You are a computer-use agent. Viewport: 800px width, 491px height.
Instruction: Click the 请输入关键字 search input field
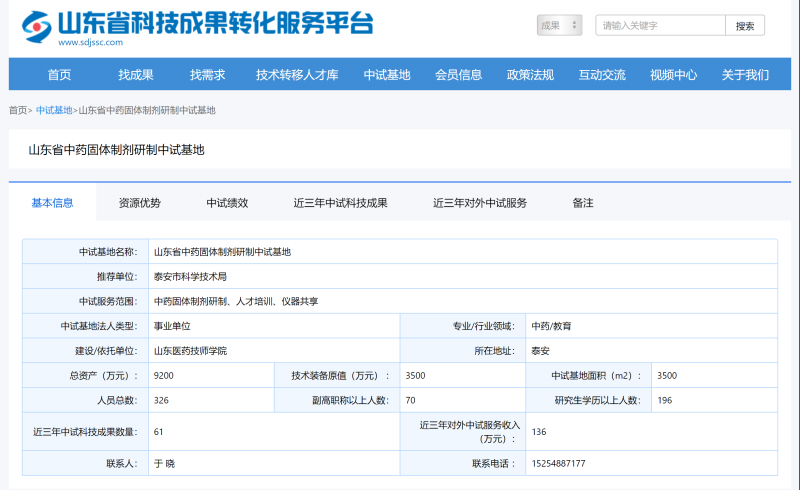click(x=659, y=26)
